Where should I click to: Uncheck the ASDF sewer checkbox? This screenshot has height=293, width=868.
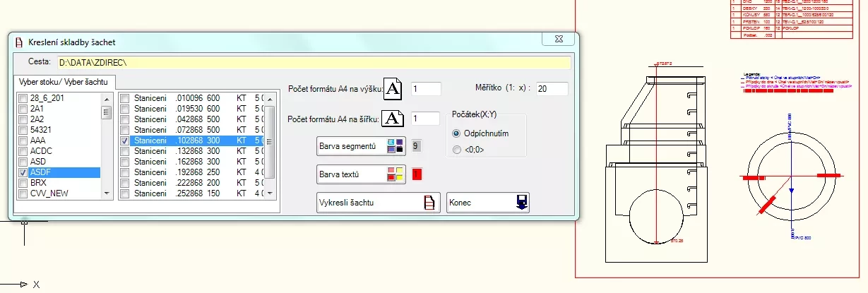click(23, 172)
